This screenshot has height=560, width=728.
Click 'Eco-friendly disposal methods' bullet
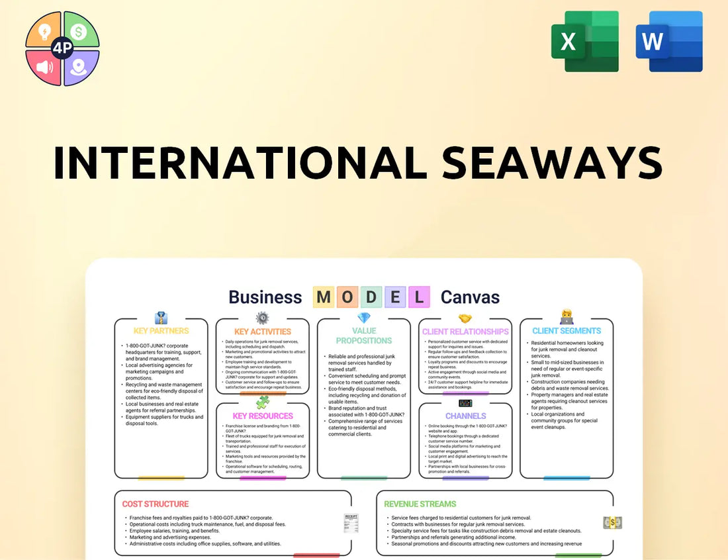365,395
